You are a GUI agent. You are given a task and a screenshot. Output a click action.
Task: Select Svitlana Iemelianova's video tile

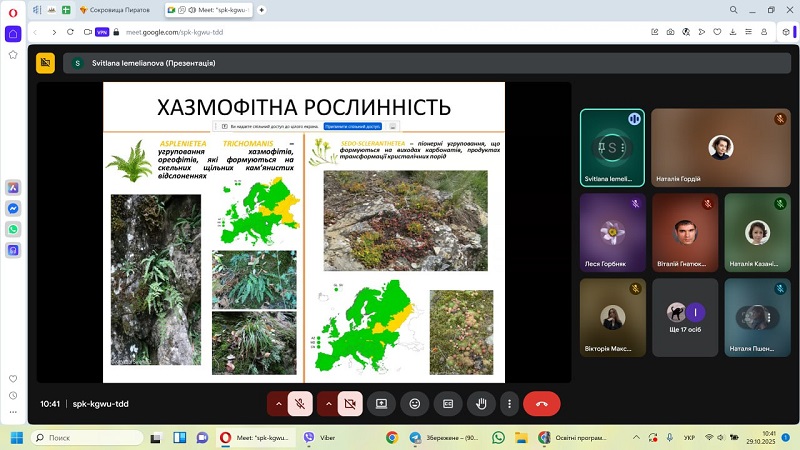(x=612, y=148)
